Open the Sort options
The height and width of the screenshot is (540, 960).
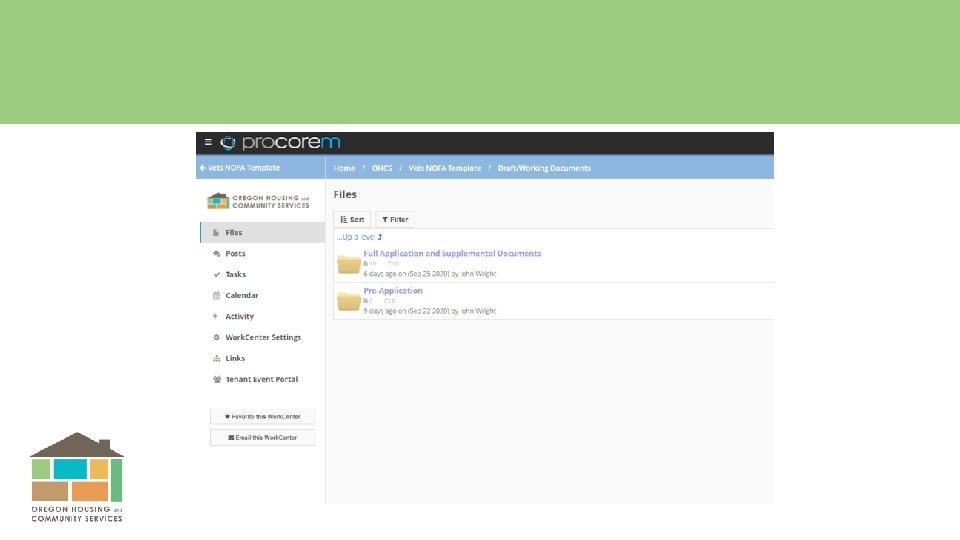point(352,219)
